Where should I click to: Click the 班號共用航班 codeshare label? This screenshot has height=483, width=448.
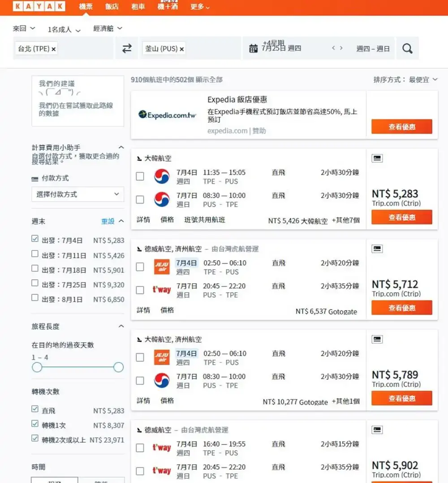(x=205, y=220)
